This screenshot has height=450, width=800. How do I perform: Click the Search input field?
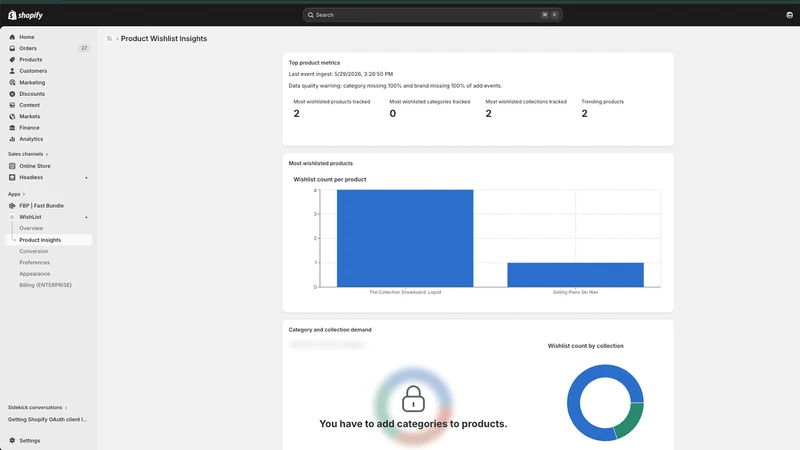pos(433,15)
